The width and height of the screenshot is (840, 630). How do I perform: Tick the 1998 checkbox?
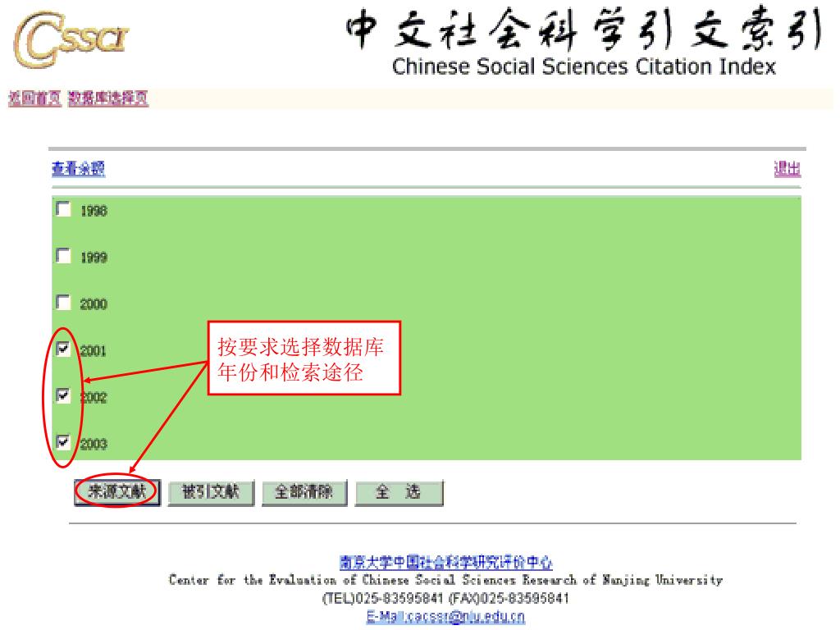[x=63, y=209]
